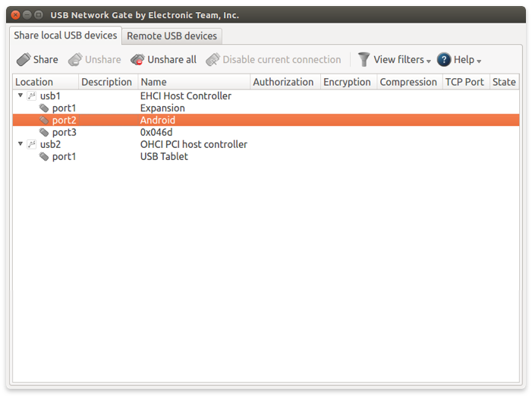Open the Help dropdown arrow
Viewport: 532px width, 401px height.
(x=479, y=61)
